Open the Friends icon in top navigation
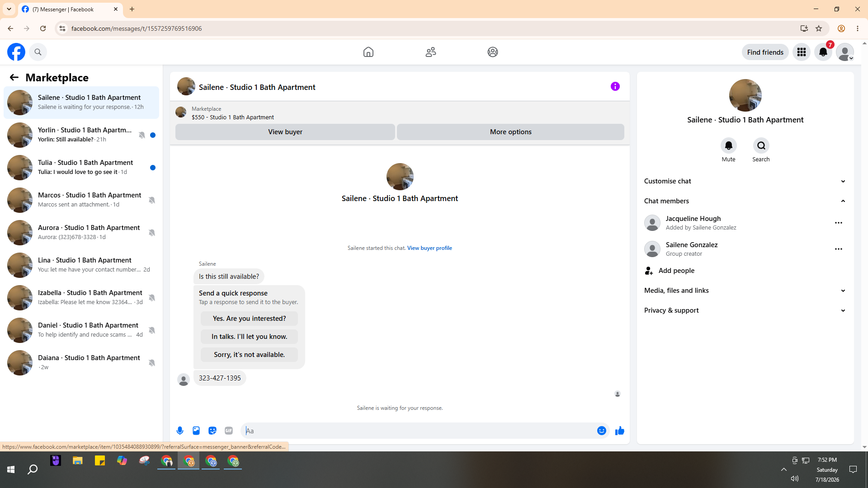Screen dimensions: 868x488 click(431, 52)
